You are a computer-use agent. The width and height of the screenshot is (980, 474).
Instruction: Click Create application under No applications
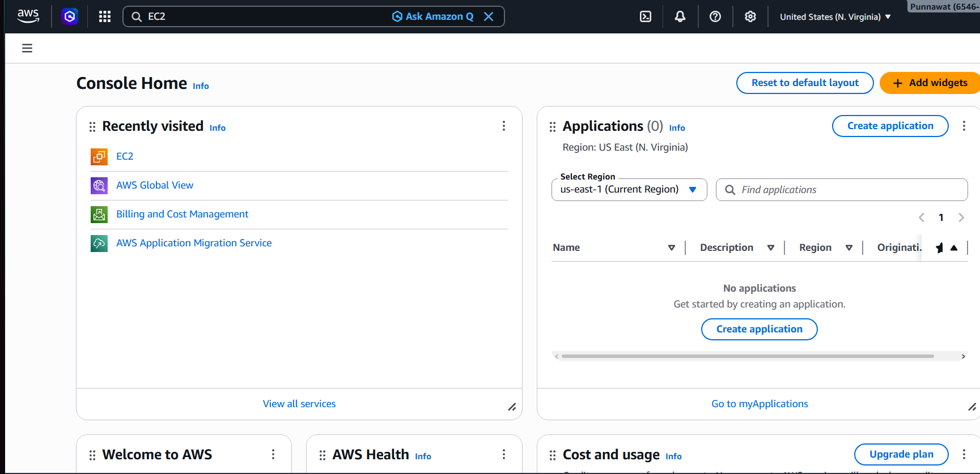tap(760, 329)
